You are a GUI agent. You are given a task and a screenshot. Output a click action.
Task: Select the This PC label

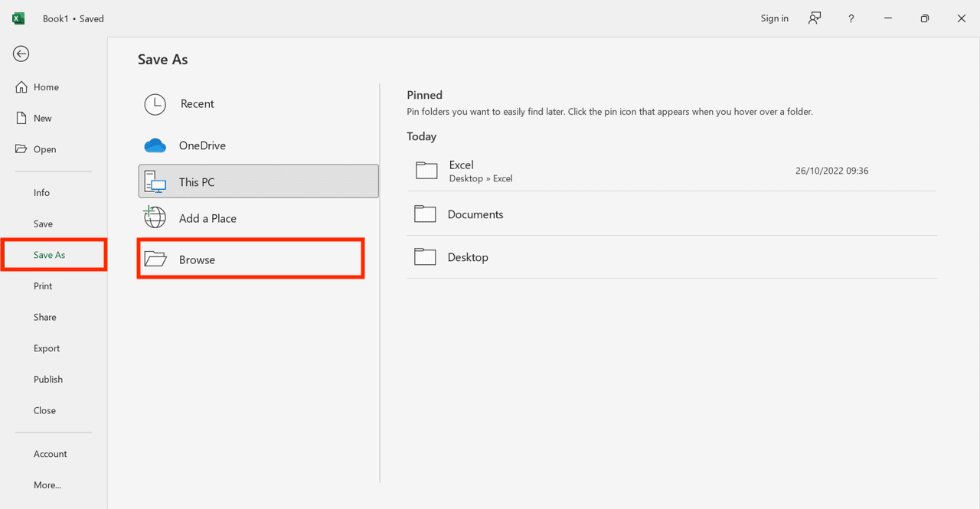197,182
